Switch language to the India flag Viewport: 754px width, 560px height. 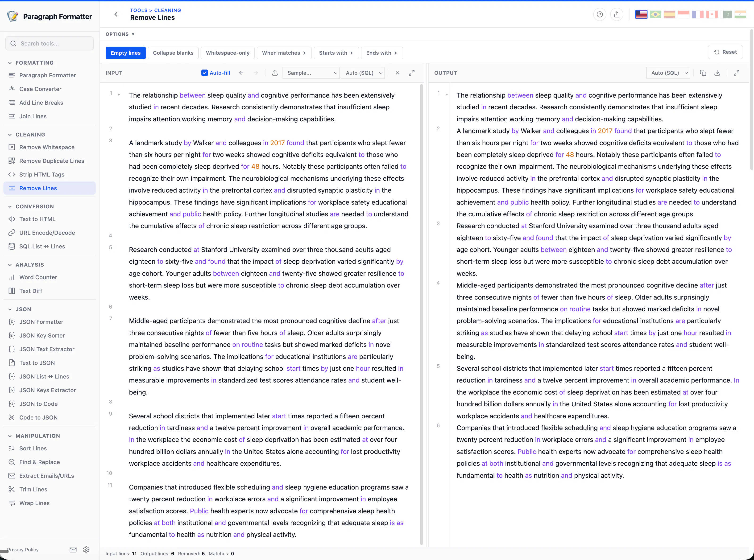740,14
